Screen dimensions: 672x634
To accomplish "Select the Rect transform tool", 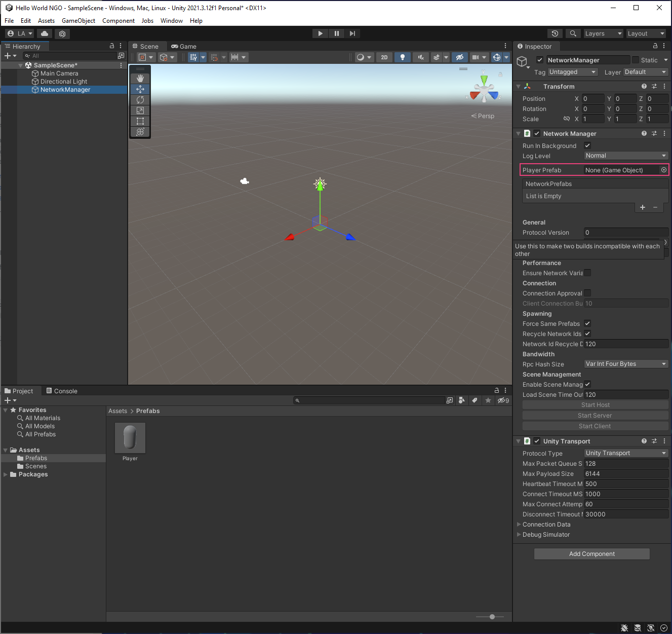I will [x=140, y=121].
